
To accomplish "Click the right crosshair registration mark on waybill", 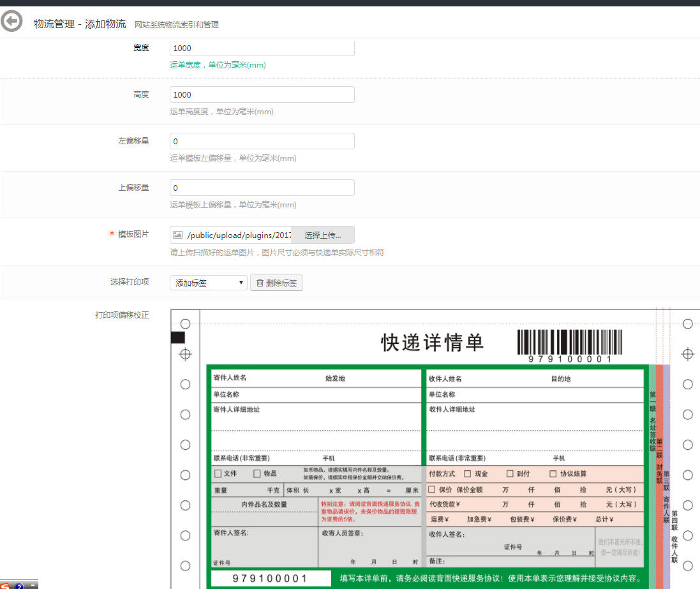I will coord(688,354).
